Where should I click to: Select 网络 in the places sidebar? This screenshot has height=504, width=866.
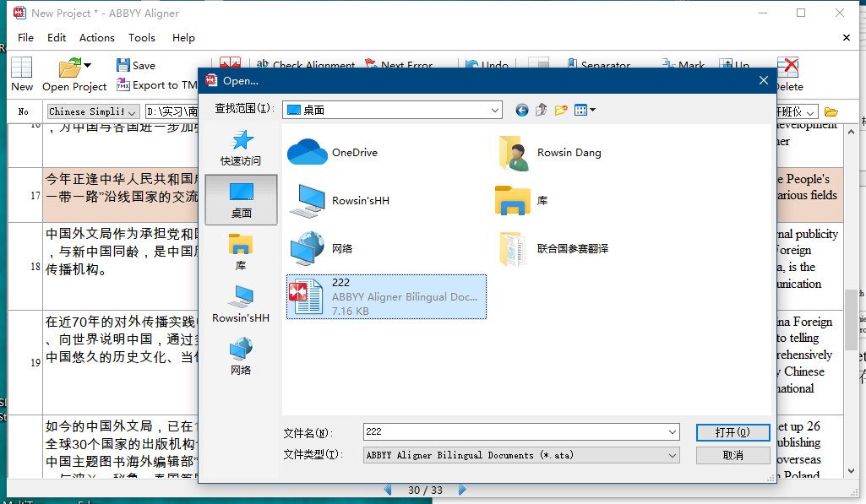241,356
